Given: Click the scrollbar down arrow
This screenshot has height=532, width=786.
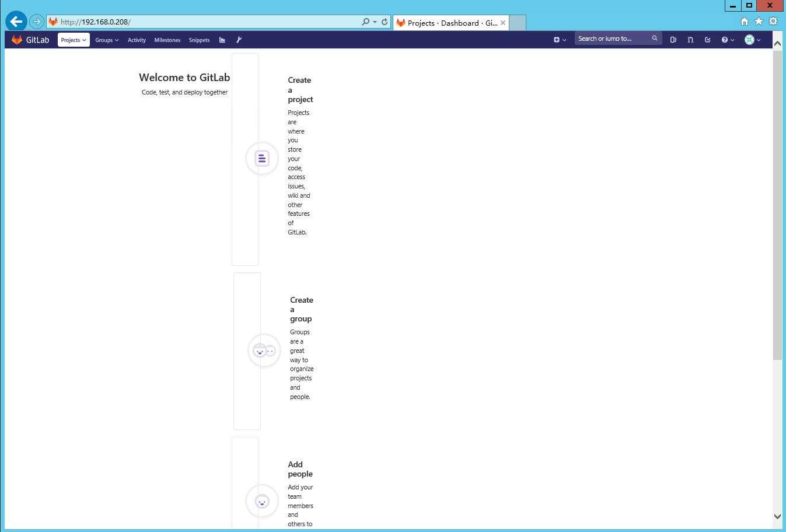Looking at the screenshot, I should [777, 516].
